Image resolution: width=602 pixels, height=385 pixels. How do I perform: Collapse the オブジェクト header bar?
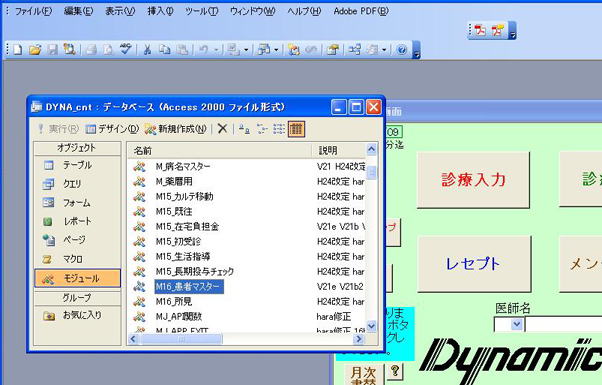[77, 148]
